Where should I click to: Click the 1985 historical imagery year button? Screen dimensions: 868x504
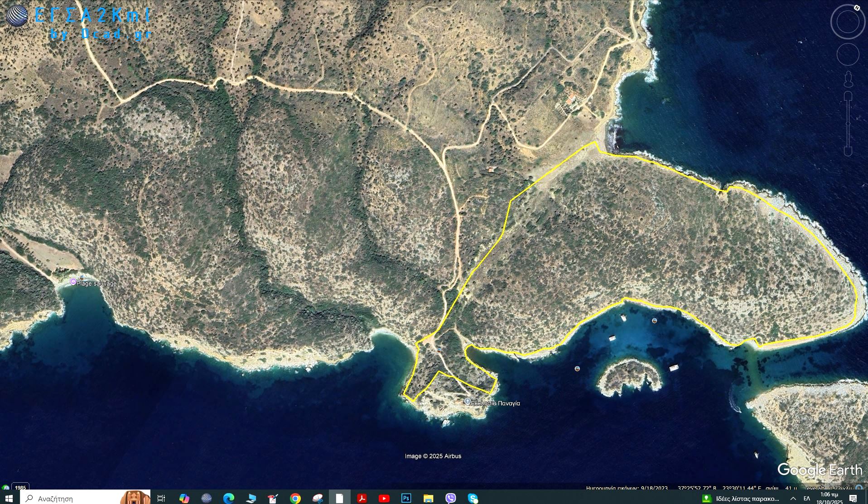point(20,488)
